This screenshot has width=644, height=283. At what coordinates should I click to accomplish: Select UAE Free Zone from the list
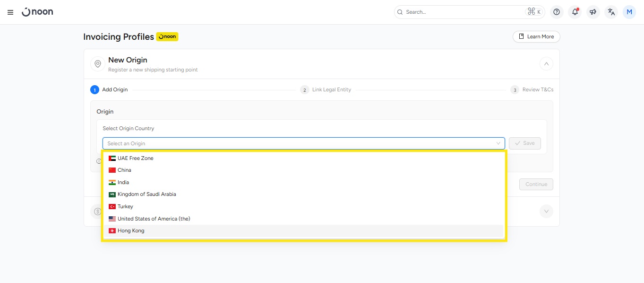pos(135,158)
